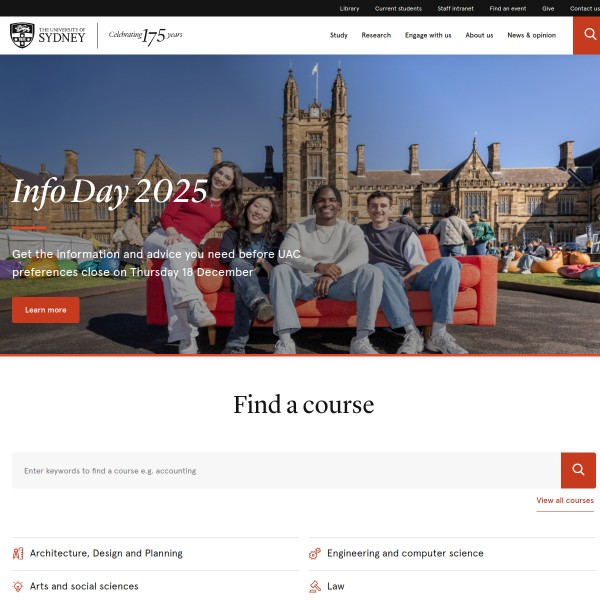The height and width of the screenshot is (600, 600).
Task: Click the Learn more button
Action: click(46, 310)
